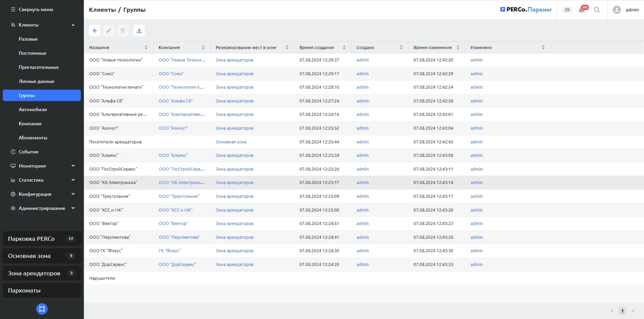Click the download export icon
The width and height of the screenshot is (644, 319).
tap(139, 31)
